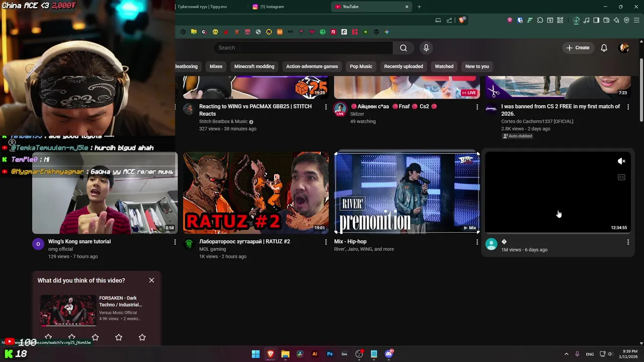Open FORSAKEN Dark Techno survey thumbnail
644x362 pixels.
[68, 311]
